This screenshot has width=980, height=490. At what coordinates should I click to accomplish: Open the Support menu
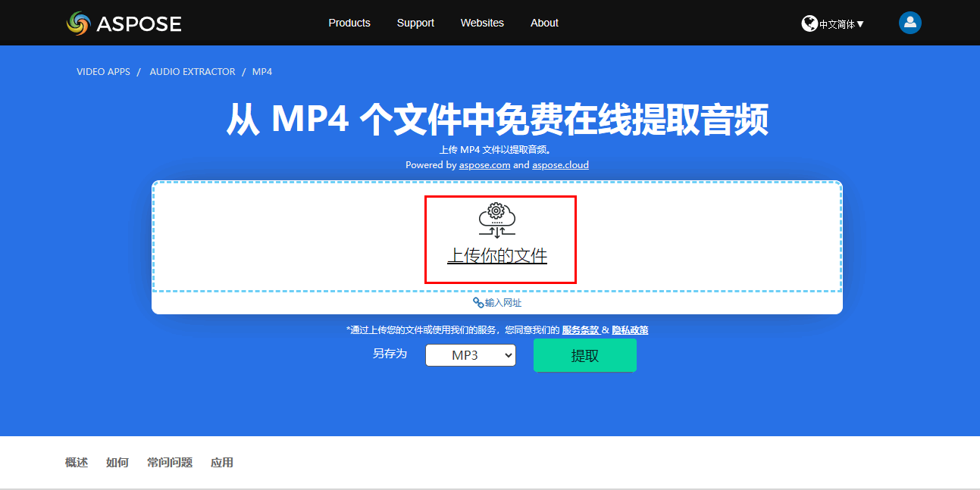[x=415, y=23]
